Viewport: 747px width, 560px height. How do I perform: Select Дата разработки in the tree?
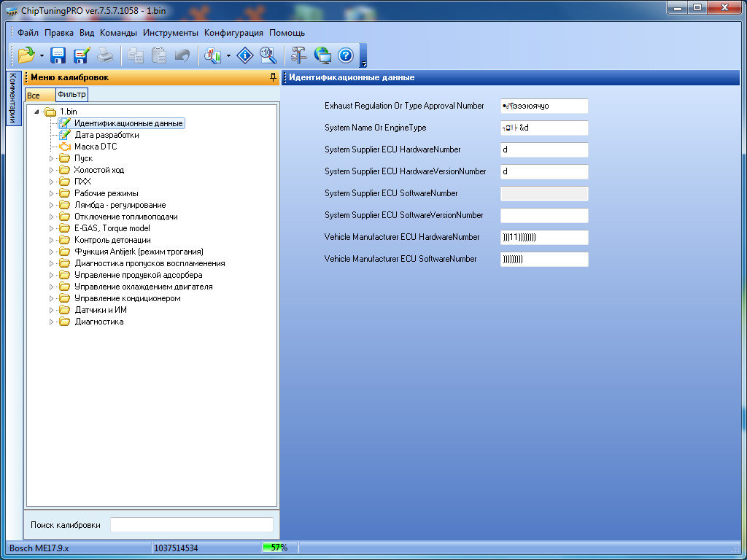click(x=107, y=135)
